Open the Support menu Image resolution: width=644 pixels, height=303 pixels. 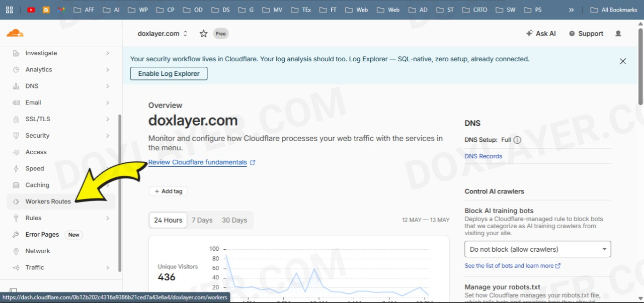click(x=586, y=34)
